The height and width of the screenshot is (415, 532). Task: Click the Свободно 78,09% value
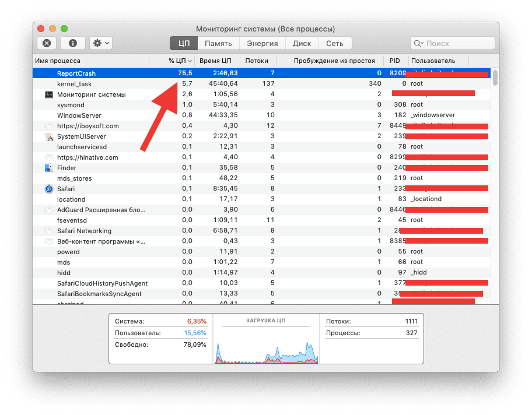pos(195,345)
